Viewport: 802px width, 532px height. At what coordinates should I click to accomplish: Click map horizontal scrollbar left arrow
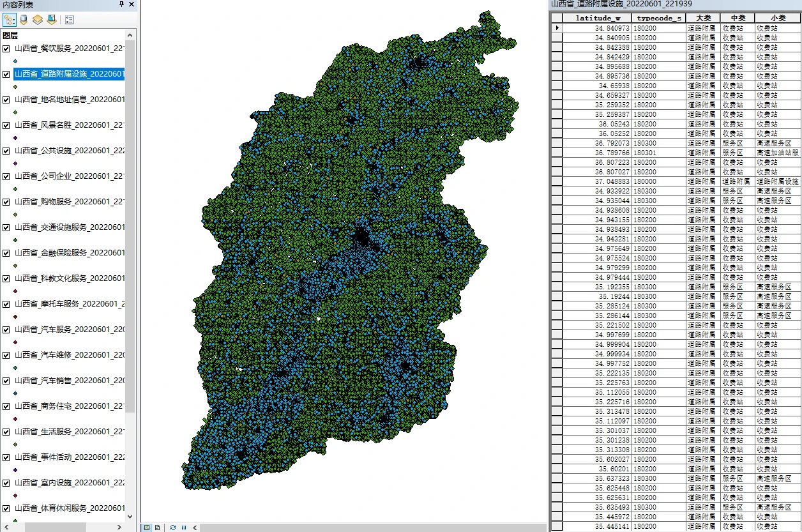pyautogui.click(x=195, y=528)
